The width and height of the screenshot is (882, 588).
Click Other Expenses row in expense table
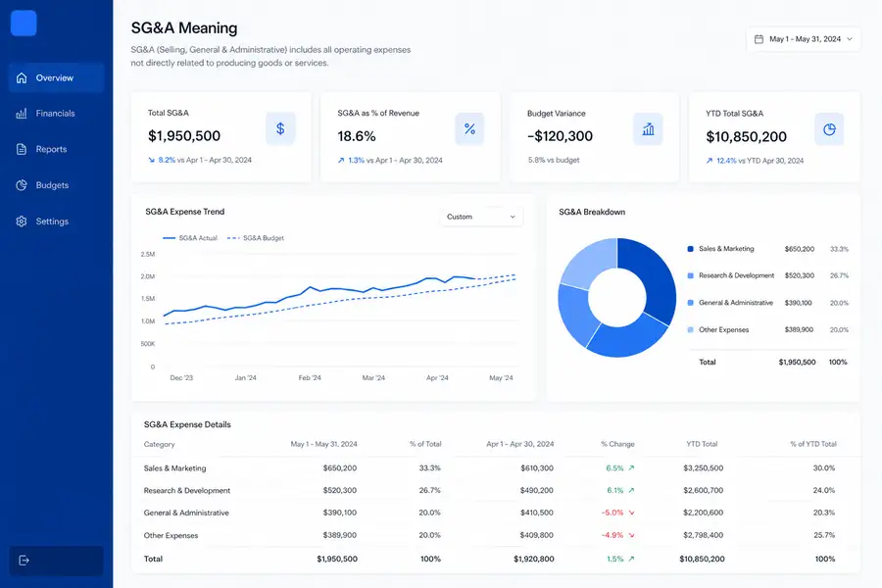coord(496,535)
